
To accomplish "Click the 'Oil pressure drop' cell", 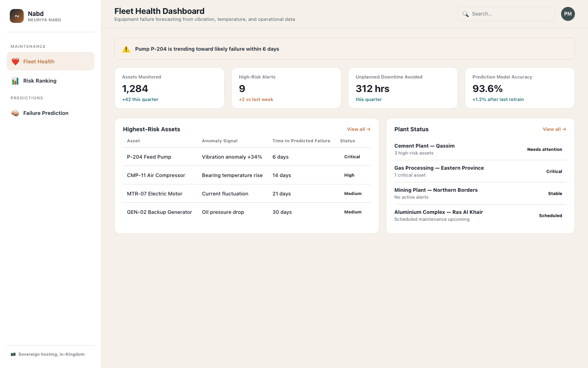I will [x=223, y=212].
